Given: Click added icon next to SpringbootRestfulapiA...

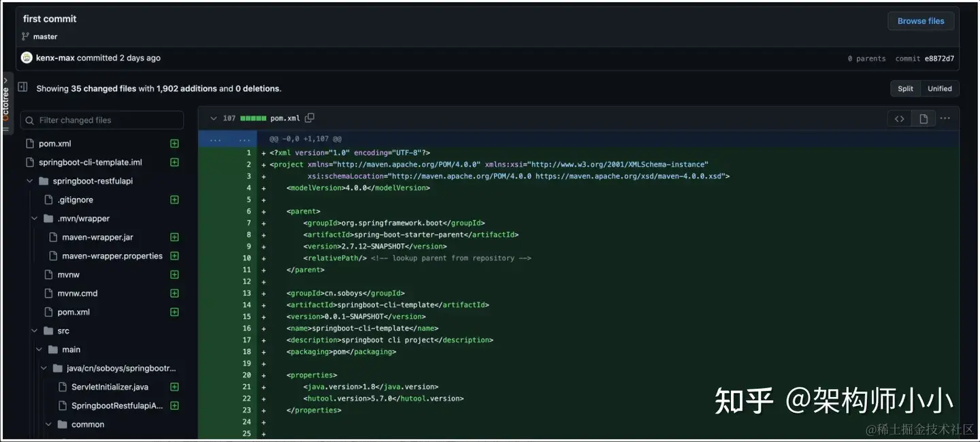Looking at the screenshot, I should pos(174,406).
